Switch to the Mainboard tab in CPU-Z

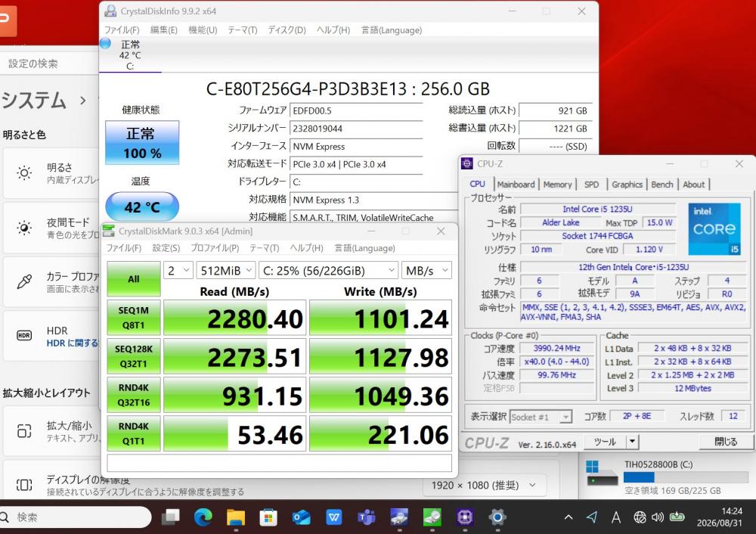tap(516, 185)
